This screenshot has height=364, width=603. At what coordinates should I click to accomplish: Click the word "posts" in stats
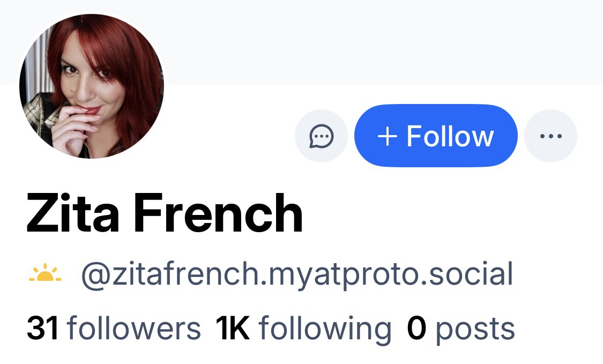click(474, 328)
